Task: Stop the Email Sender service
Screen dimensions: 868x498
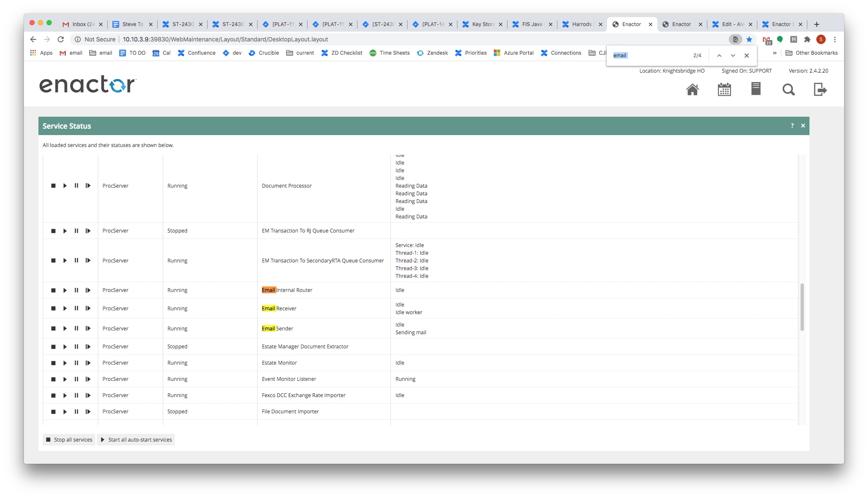Action: tap(53, 328)
